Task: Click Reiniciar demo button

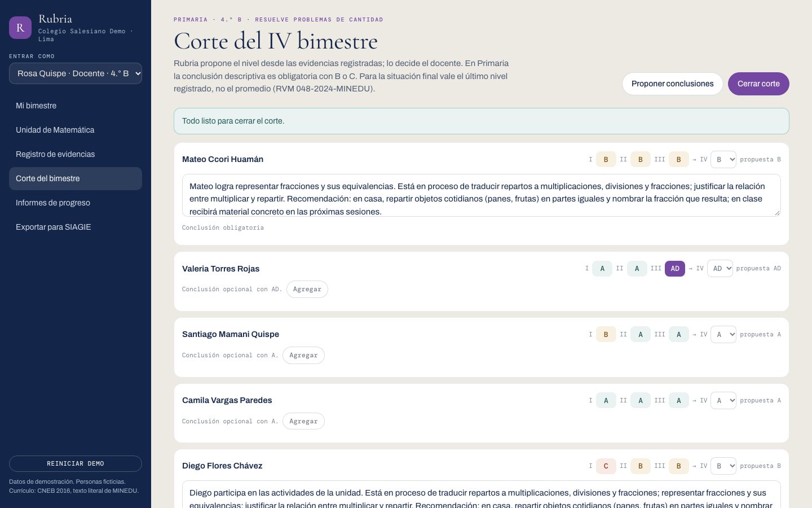Action: tap(76, 463)
